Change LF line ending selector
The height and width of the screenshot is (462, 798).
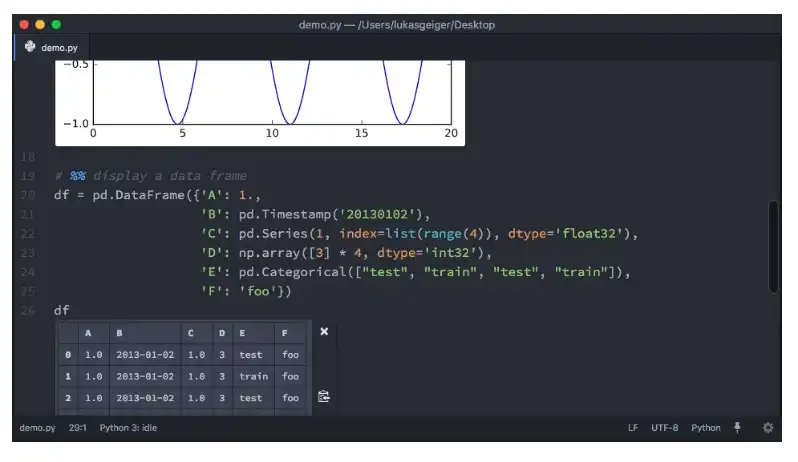point(633,428)
